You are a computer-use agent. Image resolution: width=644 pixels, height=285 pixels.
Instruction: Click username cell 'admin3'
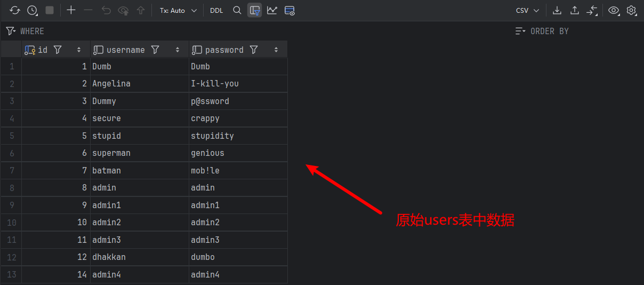140,240
